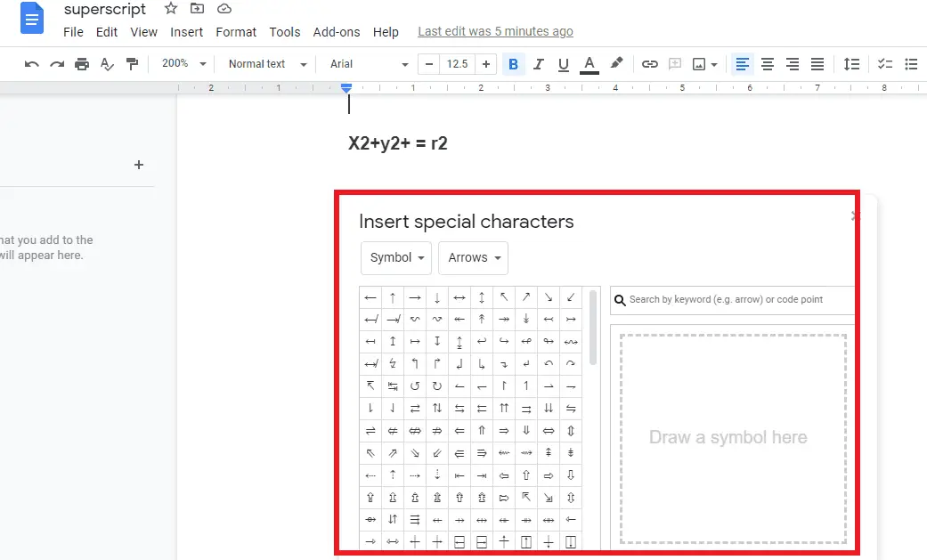Toggle italic formatting

point(538,63)
